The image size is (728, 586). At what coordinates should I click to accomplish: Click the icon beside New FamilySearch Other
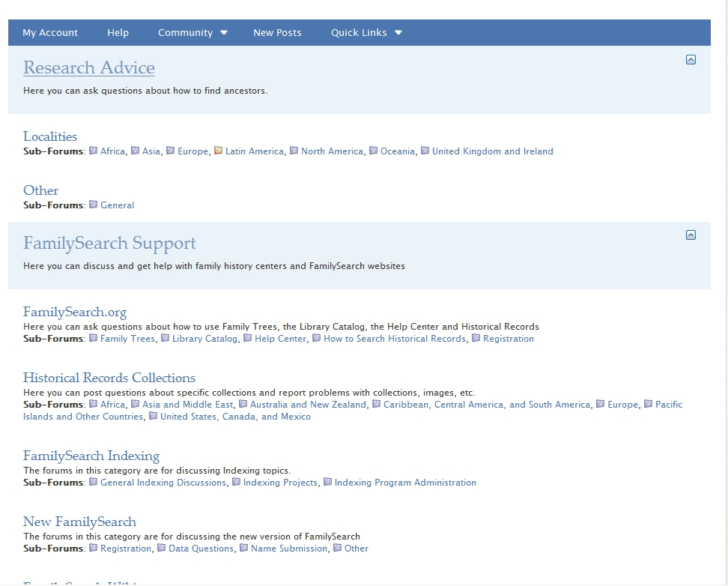coord(338,548)
